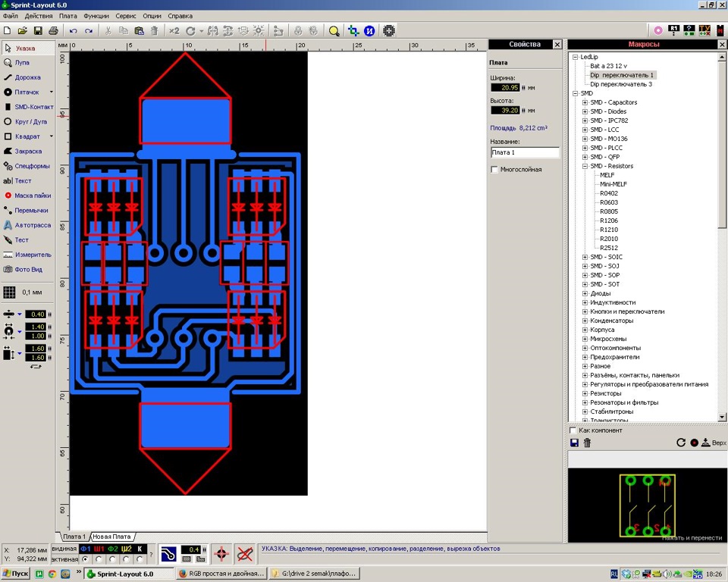728x582 pixels.
Task: Click the R1 icon above Макросы panel
Action: coord(673,30)
